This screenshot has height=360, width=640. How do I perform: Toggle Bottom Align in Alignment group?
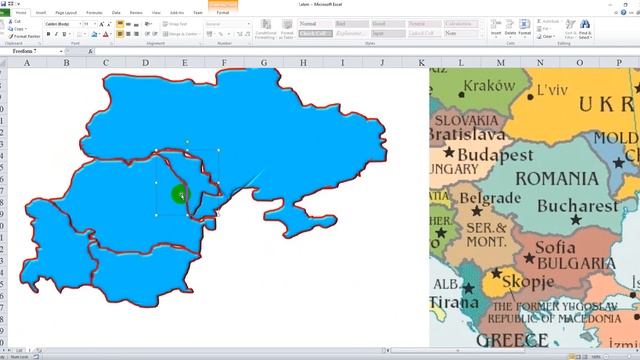(136, 24)
